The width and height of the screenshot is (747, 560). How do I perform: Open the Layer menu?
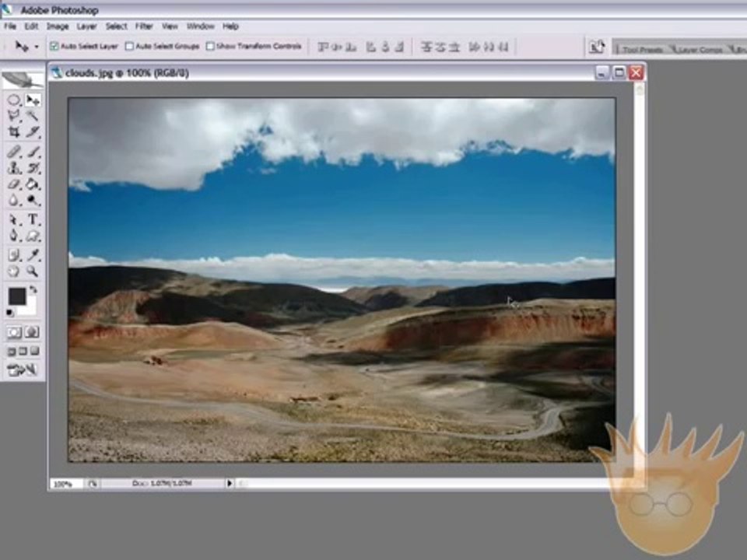click(x=86, y=26)
